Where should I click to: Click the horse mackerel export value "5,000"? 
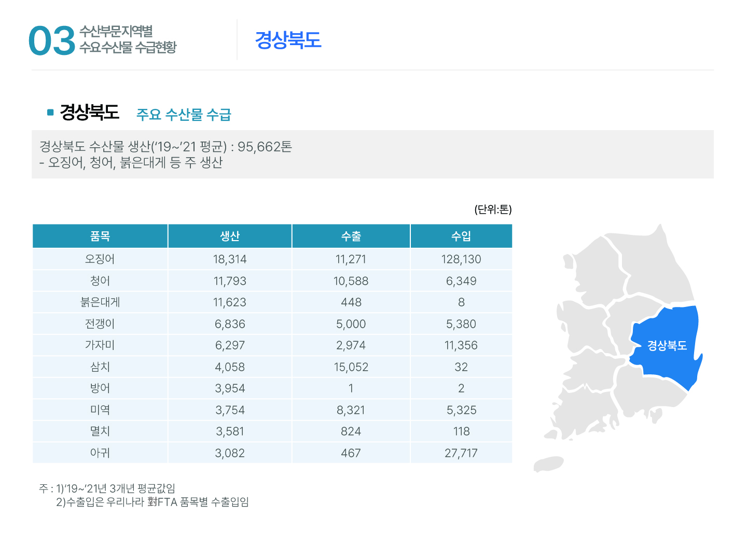[351, 324]
